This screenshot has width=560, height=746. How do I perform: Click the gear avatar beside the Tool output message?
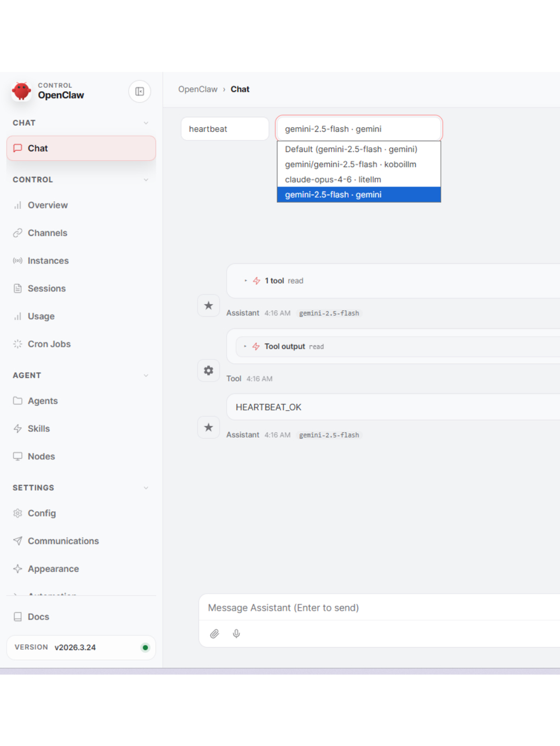[208, 370]
